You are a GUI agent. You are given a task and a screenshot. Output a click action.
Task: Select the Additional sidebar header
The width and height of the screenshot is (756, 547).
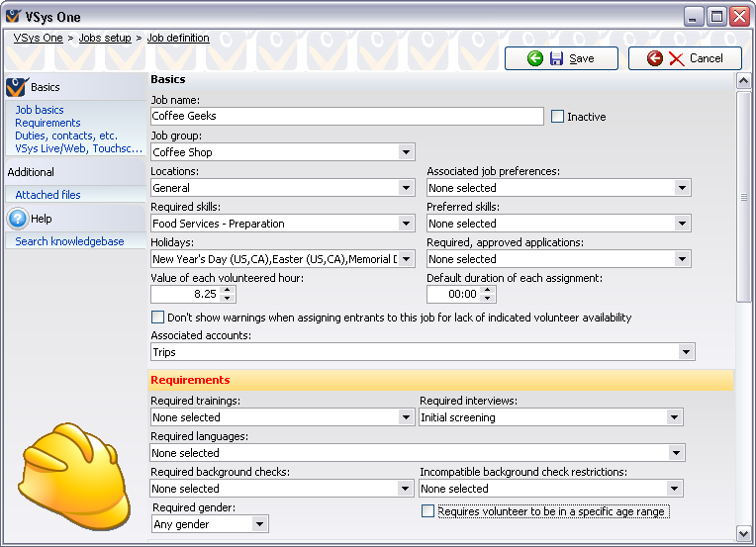[75, 172]
